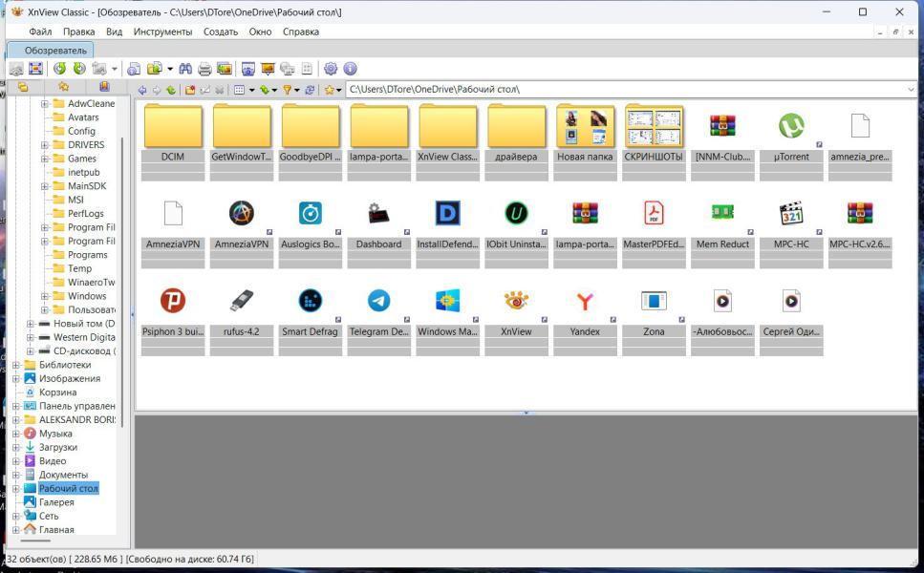Click the refresh icon beside the filter

point(310,90)
